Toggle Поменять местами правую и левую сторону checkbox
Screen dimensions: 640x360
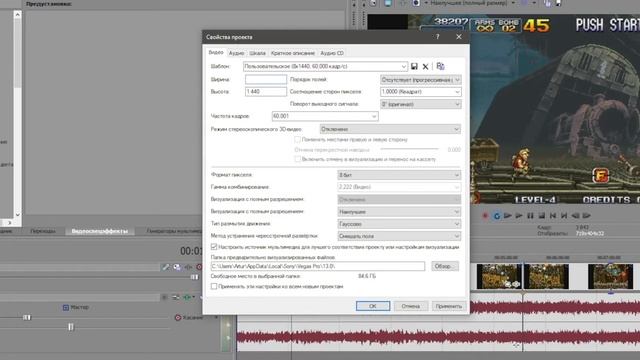point(298,140)
